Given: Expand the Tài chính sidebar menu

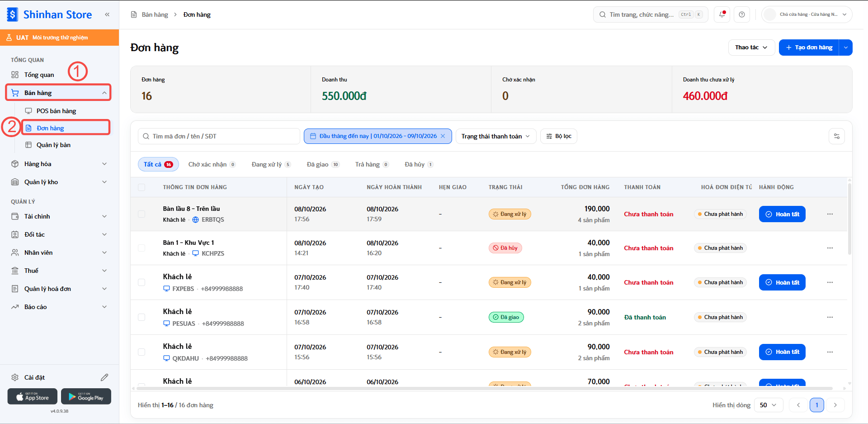Looking at the screenshot, I should [x=59, y=216].
